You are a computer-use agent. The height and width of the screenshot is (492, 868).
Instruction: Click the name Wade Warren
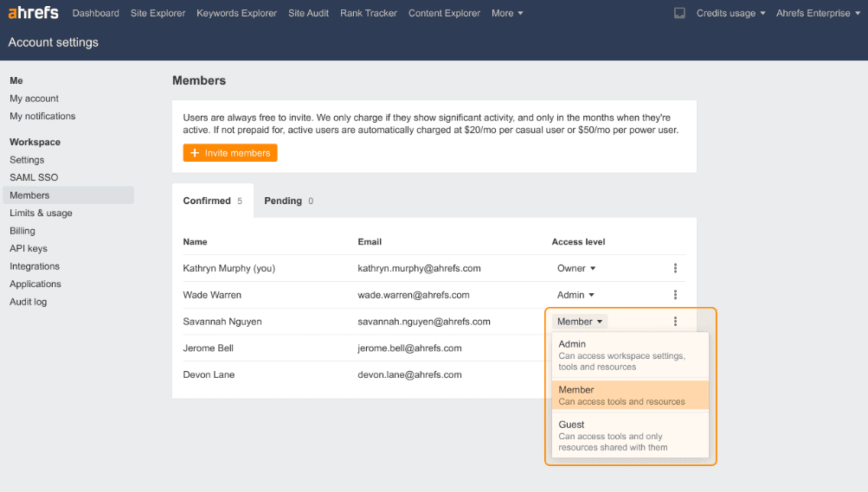(212, 295)
